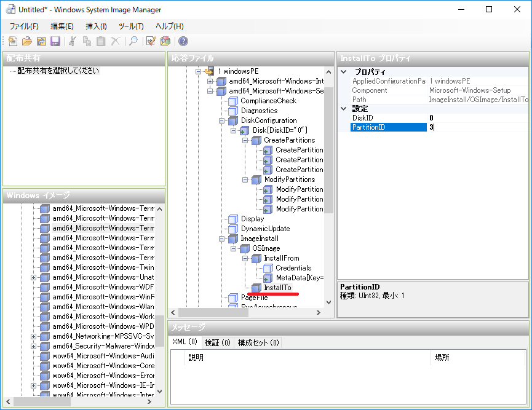Select the InstallTo node

click(x=277, y=288)
